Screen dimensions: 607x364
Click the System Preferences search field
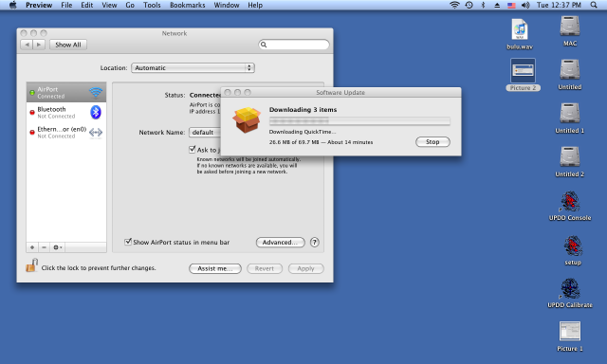click(294, 45)
